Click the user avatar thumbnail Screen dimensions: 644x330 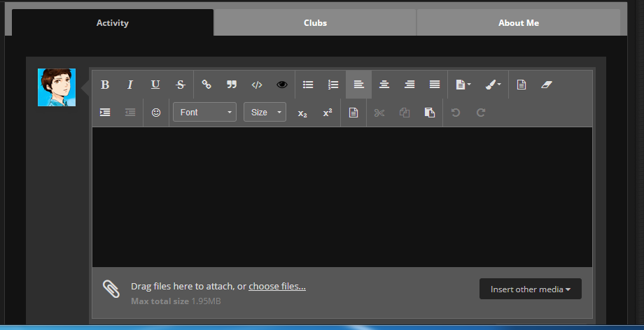pos(57,87)
